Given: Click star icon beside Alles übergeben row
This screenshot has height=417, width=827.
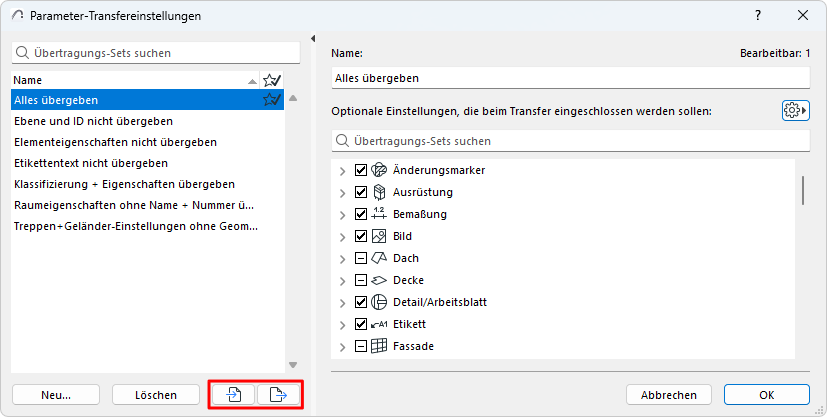Looking at the screenshot, I should pyautogui.click(x=271, y=100).
